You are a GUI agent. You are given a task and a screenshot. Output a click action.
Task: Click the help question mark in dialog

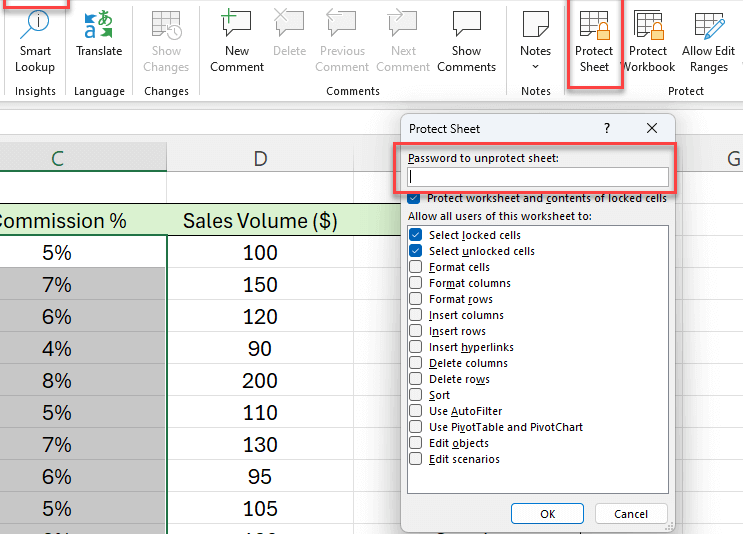pyautogui.click(x=607, y=128)
